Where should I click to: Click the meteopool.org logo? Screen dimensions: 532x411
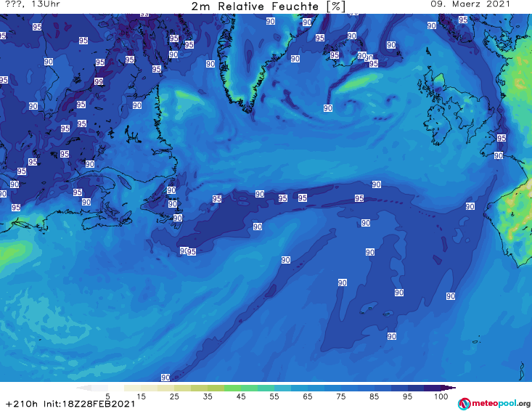coord(494,404)
